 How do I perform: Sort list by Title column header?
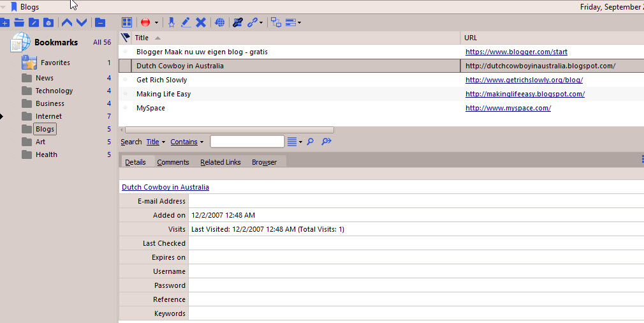coord(142,38)
